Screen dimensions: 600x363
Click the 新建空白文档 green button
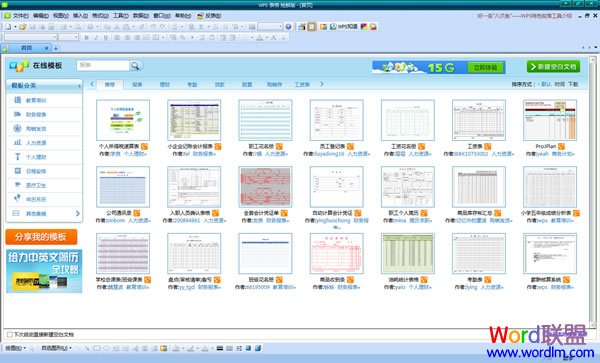553,67
